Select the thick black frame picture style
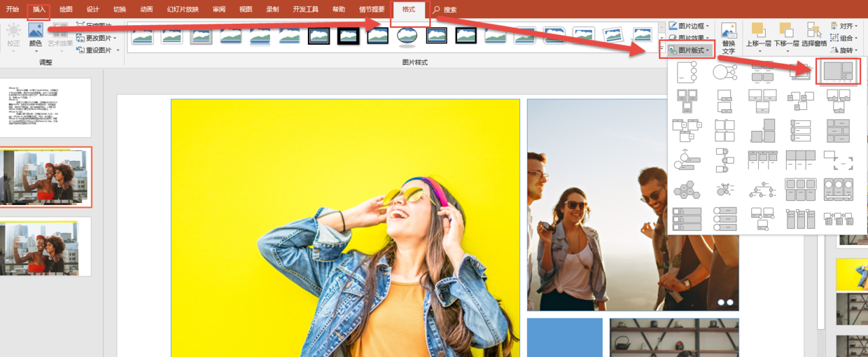The height and width of the screenshot is (357, 868). (x=348, y=36)
